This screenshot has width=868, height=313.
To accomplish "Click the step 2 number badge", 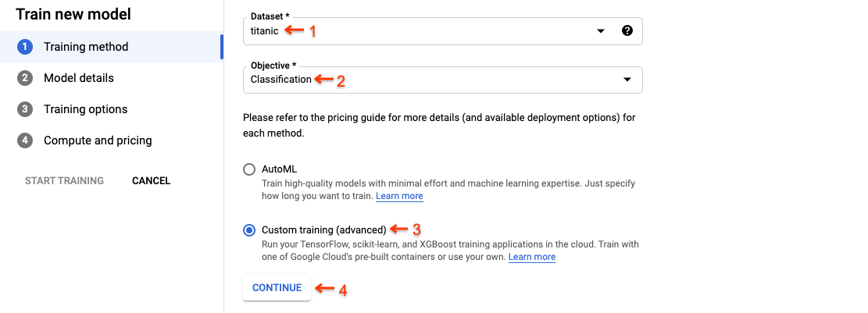I will (25, 78).
